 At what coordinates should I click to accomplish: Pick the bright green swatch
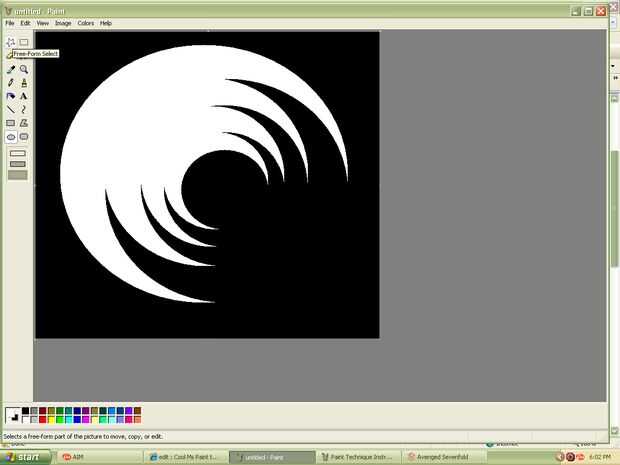tap(60, 419)
